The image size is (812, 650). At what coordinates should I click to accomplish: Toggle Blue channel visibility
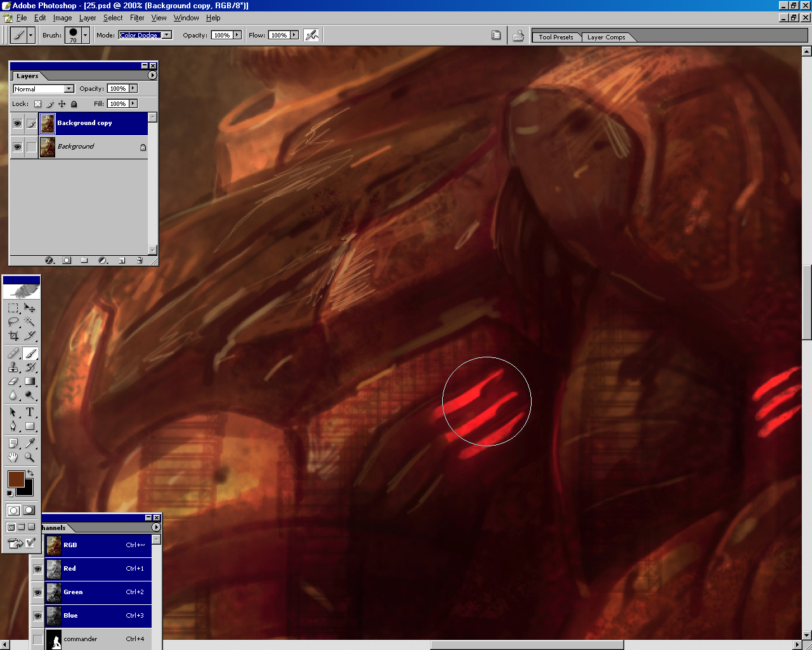[37, 616]
